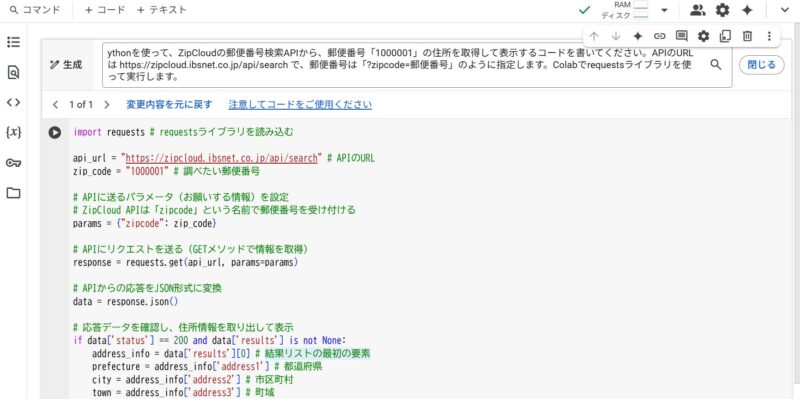The height and width of the screenshot is (399, 800).
Task: Add a comment to the cell
Action: tap(682, 36)
